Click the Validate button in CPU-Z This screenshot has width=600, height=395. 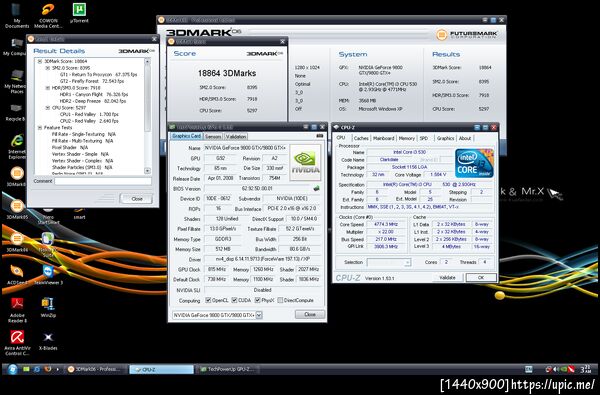click(447, 277)
